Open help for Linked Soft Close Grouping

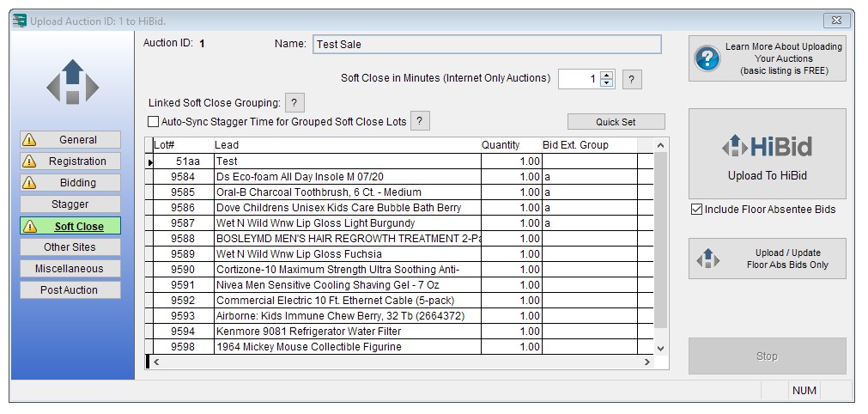tap(294, 103)
